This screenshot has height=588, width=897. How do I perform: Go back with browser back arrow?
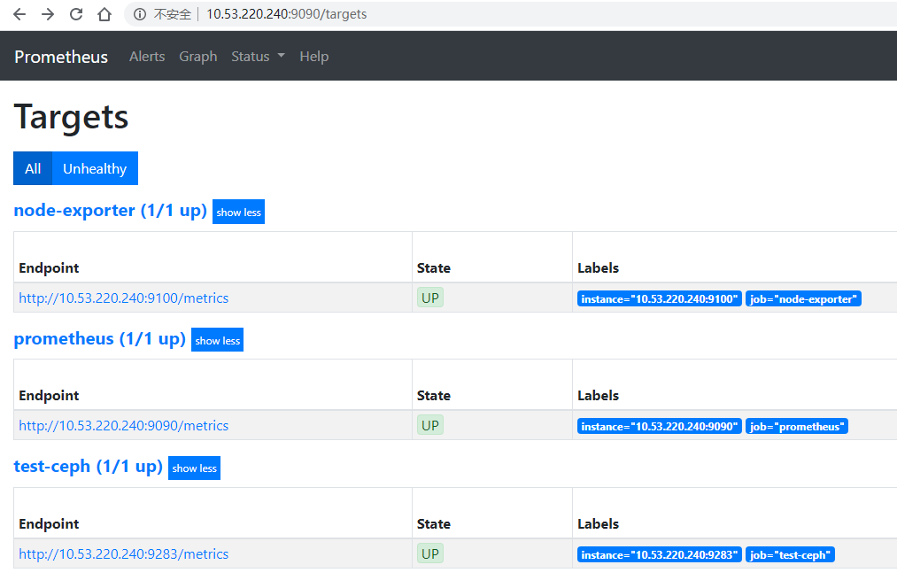click(19, 14)
